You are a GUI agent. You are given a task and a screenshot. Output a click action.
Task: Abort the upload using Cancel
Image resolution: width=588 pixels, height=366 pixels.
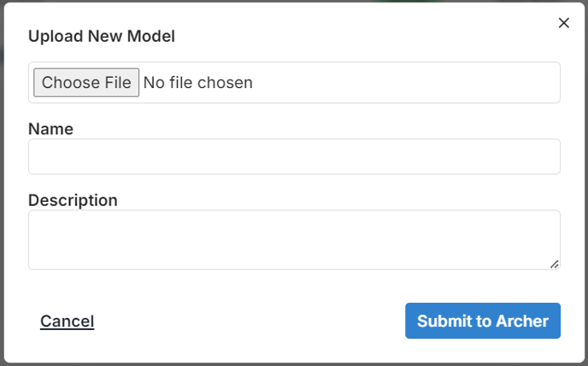click(68, 322)
